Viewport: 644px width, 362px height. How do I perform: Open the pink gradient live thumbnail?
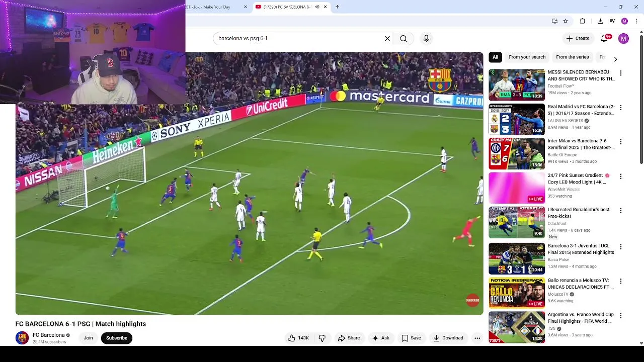(x=517, y=188)
